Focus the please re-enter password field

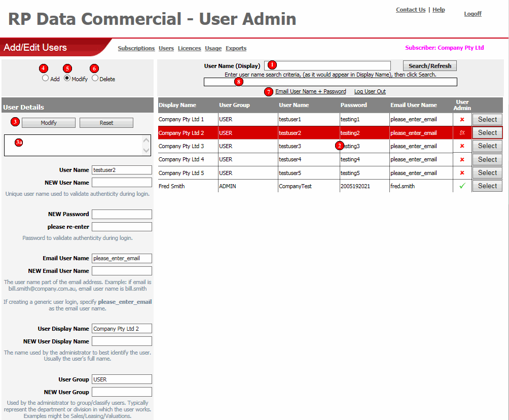coord(122,227)
